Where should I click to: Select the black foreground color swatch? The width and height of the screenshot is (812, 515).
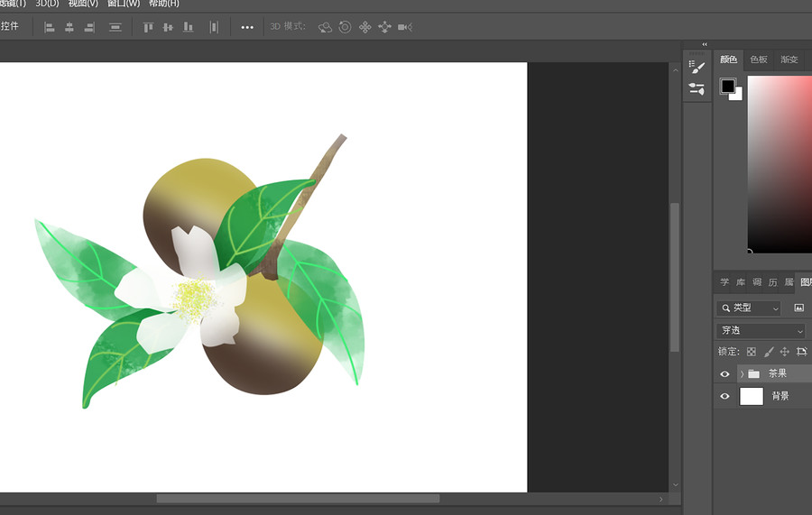[726, 85]
